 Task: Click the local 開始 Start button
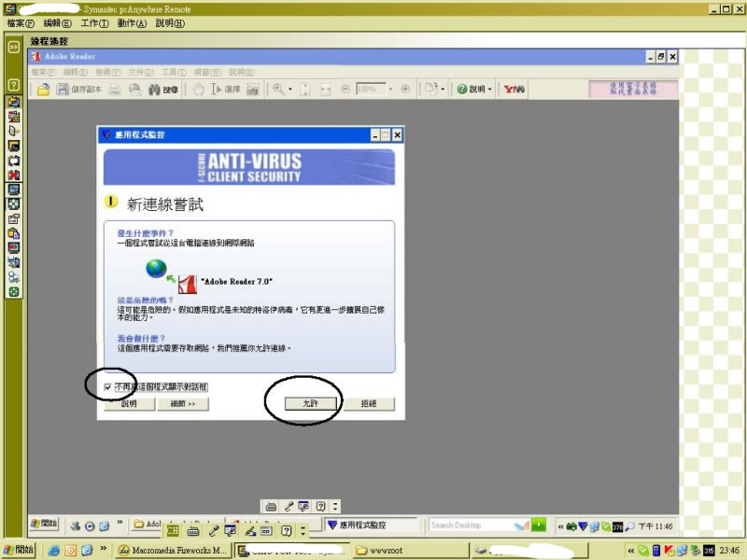tap(19, 550)
